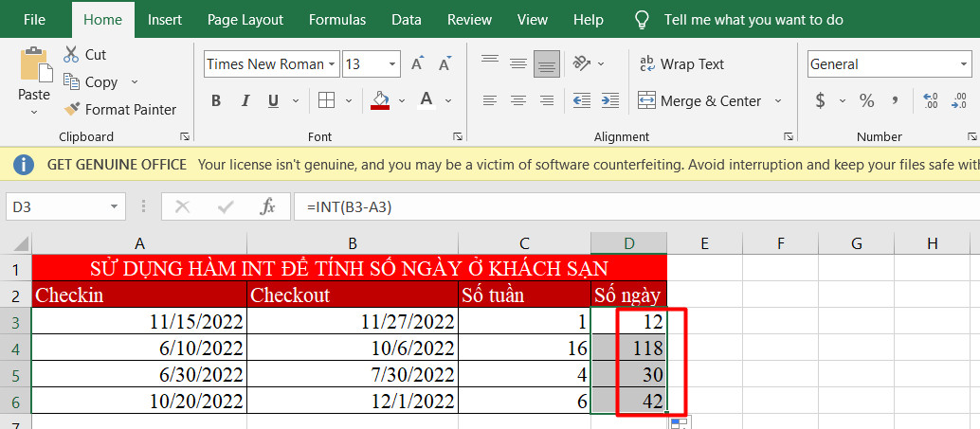Decrease font size with the small A icon

click(445, 63)
